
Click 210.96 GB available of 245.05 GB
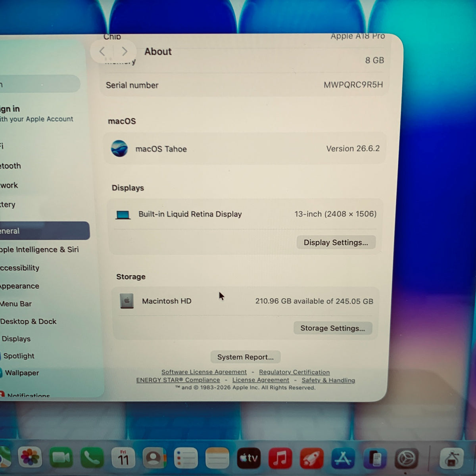coord(314,301)
